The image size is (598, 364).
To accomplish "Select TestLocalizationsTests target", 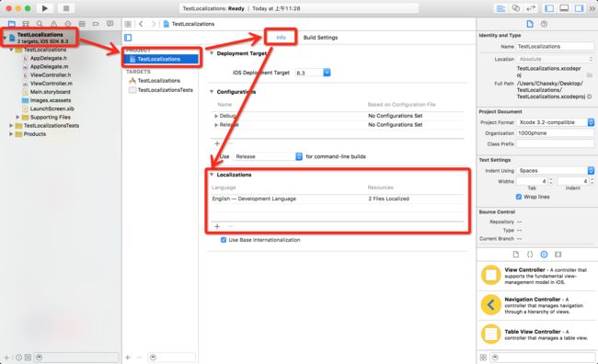I will [x=161, y=90].
